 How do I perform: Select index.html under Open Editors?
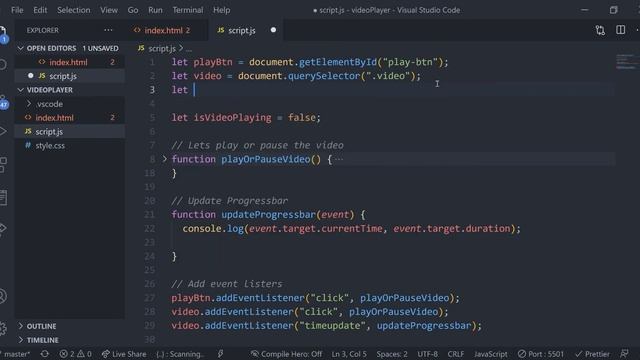(x=69, y=62)
